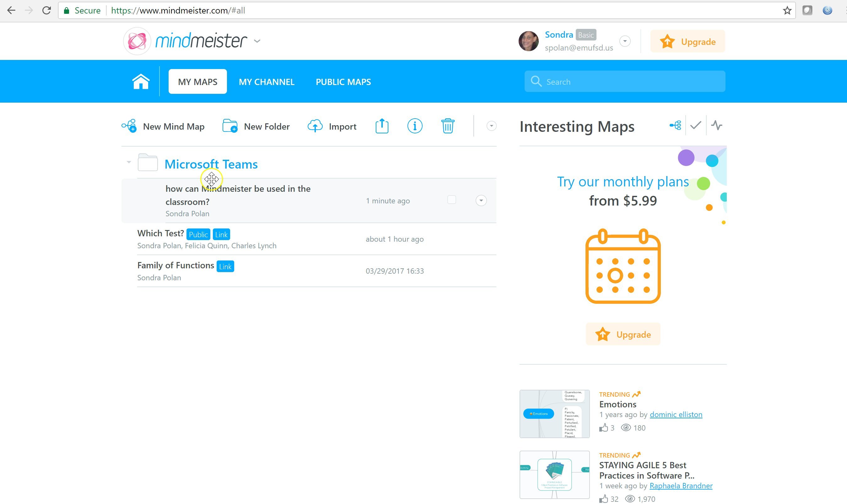
Task: Open the PUBLIC MAPS tab
Action: tap(343, 82)
